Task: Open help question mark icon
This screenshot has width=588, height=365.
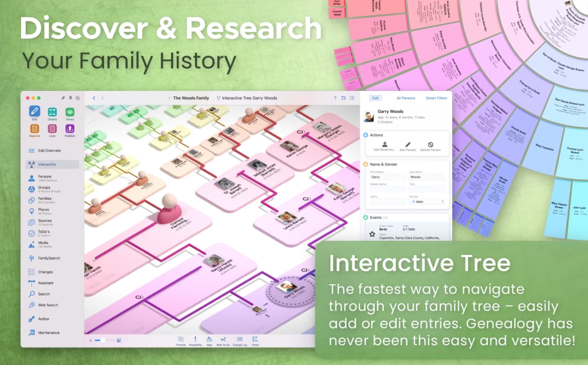Action: click(x=335, y=98)
